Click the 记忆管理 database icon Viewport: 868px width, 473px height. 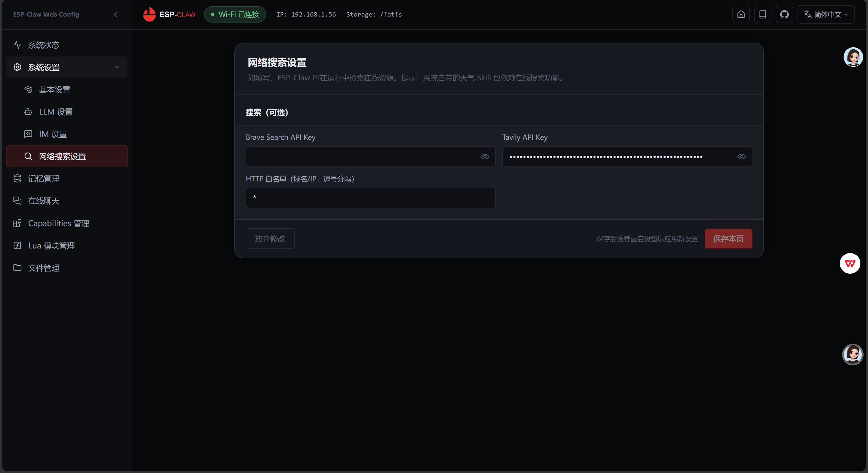(17, 178)
